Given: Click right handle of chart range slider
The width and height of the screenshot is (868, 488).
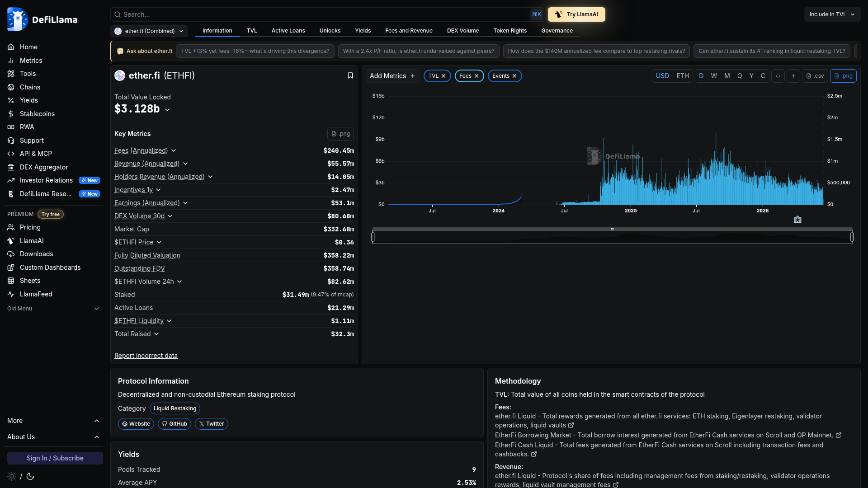Looking at the screenshot, I should 852,237.
